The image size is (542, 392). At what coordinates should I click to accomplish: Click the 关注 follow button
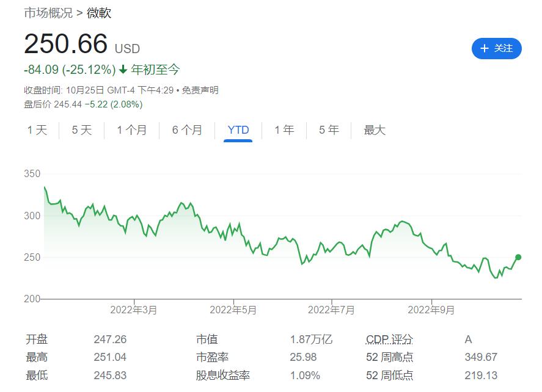497,48
